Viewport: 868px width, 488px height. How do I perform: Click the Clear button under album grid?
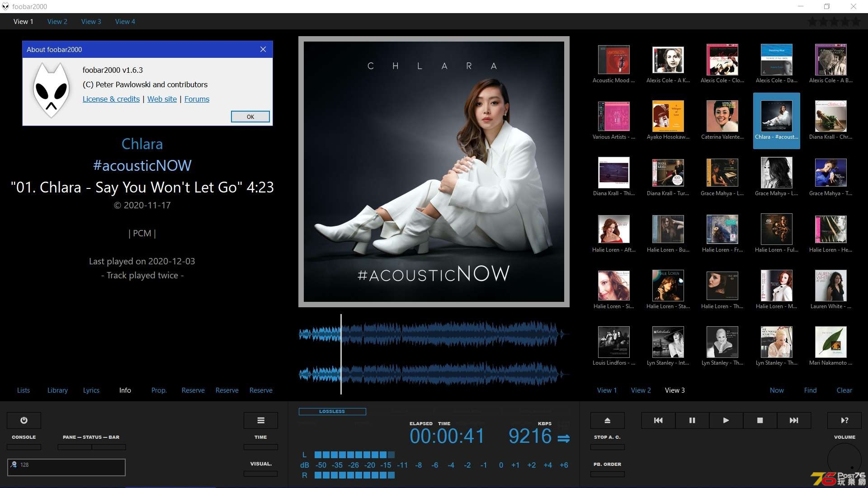tap(844, 390)
